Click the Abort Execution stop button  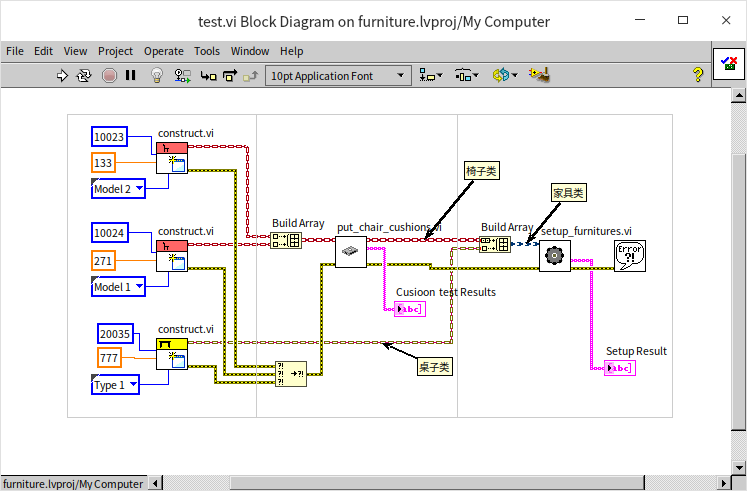(x=110, y=76)
